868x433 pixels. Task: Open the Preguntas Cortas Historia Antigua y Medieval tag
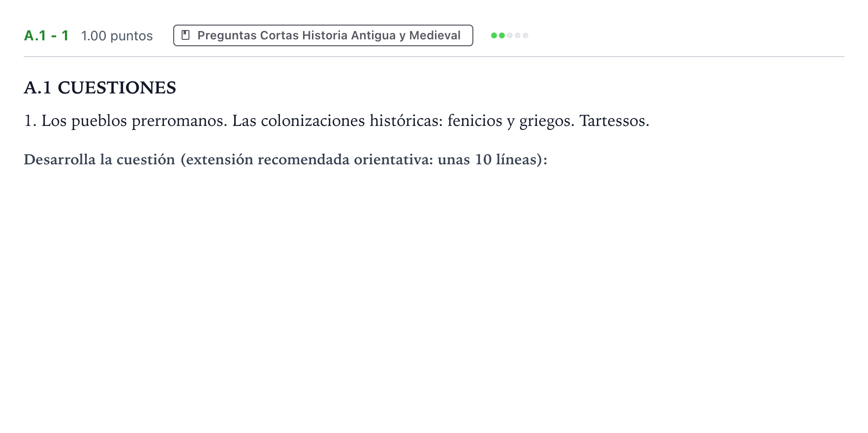point(323,35)
